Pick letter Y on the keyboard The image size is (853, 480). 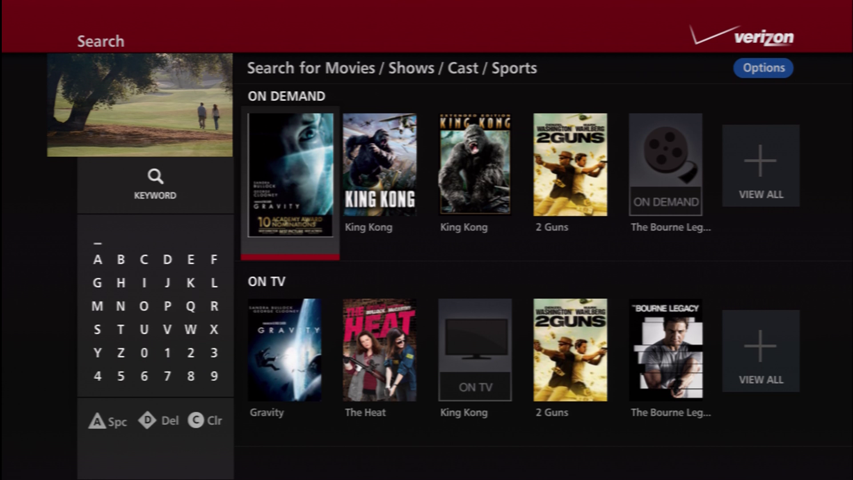pyautogui.click(x=97, y=353)
